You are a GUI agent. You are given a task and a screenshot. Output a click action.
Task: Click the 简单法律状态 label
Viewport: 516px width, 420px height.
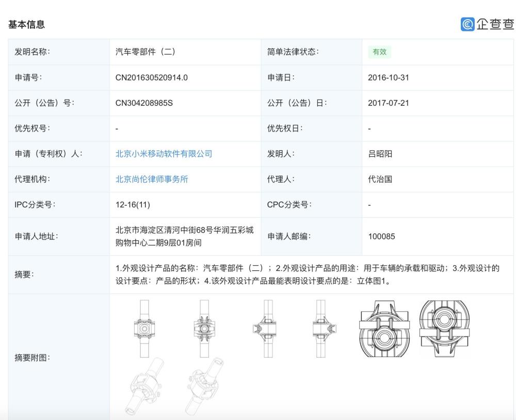coord(293,52)
